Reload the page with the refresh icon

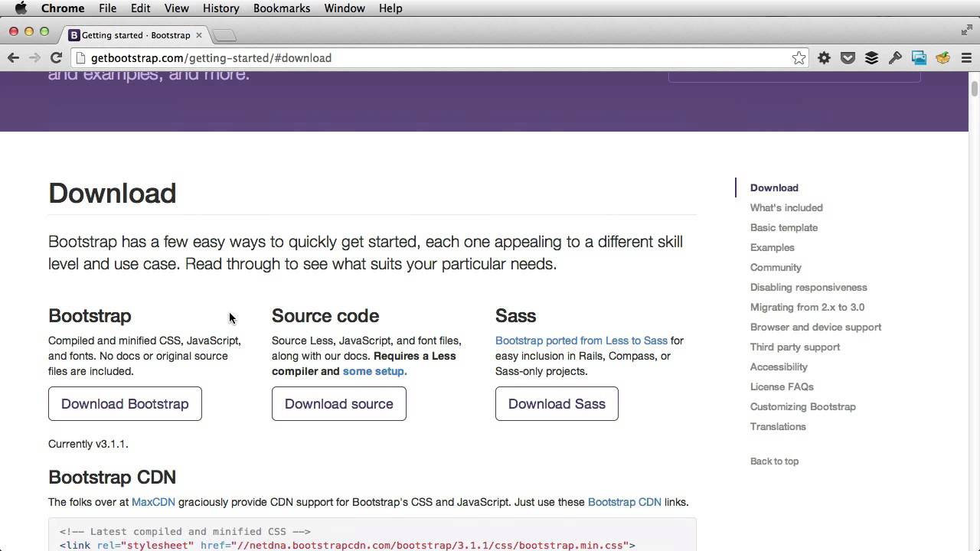56,57
